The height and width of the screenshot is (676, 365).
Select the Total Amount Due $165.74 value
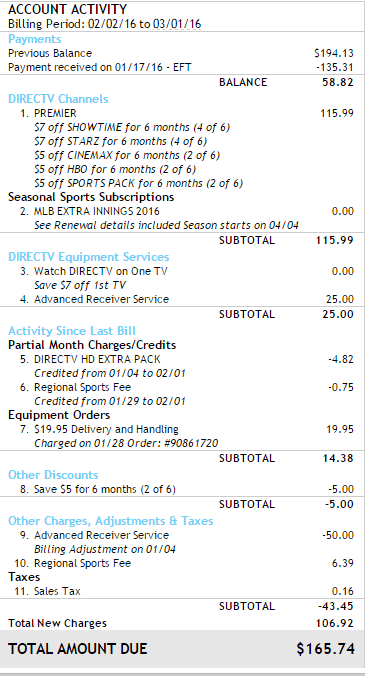(326, 649)
